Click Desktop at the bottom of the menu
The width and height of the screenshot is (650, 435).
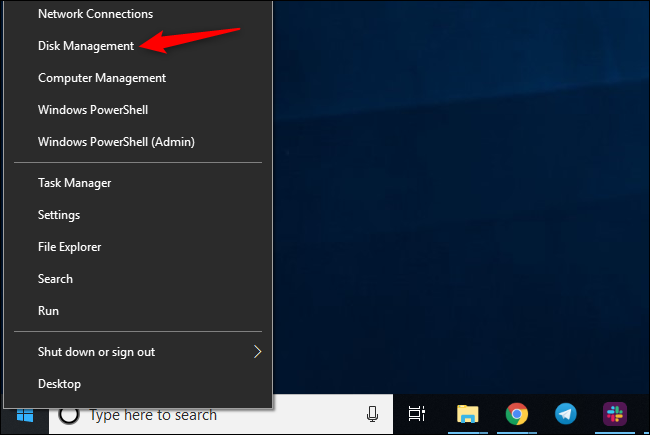click(x=59, y=384)
